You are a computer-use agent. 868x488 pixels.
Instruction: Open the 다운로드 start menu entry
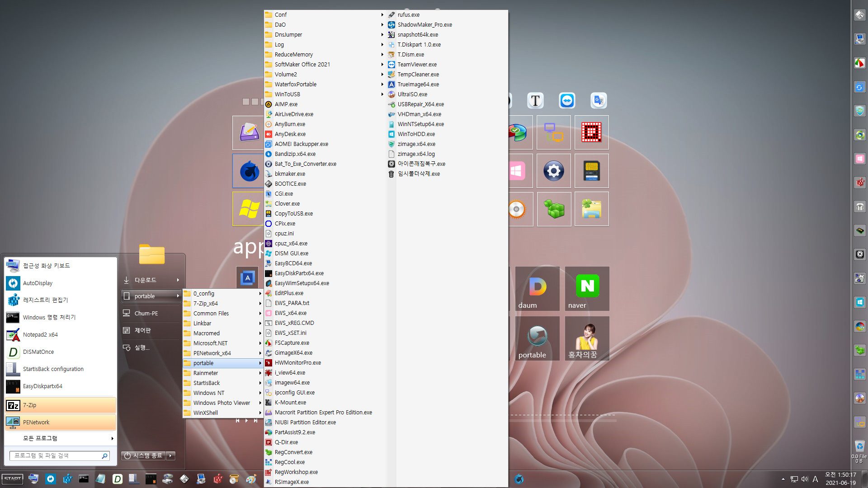click(151, 280)
